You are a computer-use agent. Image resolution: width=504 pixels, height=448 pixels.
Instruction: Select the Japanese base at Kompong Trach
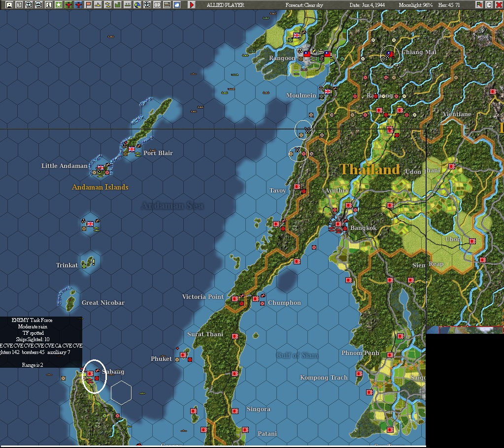pyautogui.click(x=359, y=374)
